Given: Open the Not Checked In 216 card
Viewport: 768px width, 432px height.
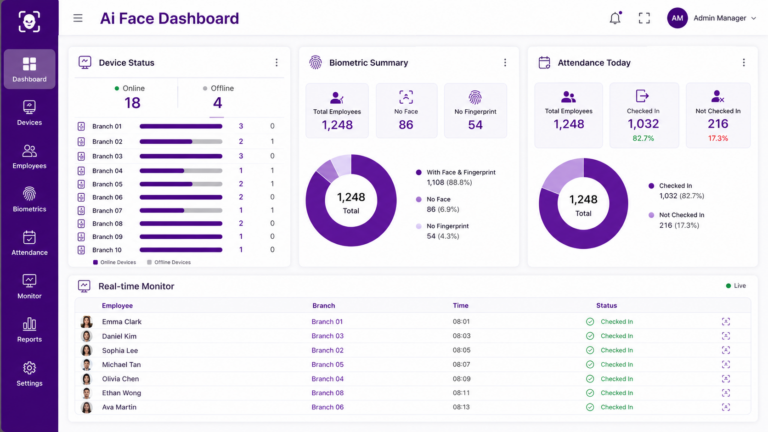Looking at the screenshot, I should pyautogui.click(x=718, y=115).
